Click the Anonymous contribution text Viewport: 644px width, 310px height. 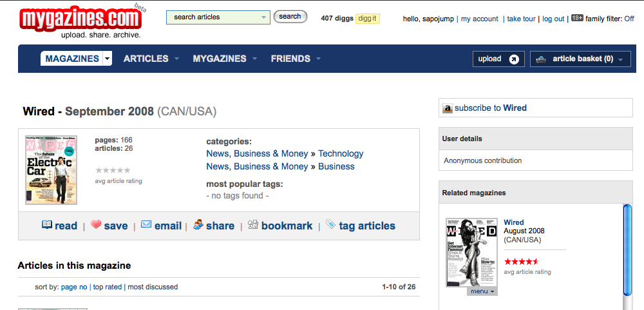coord(482,160)
